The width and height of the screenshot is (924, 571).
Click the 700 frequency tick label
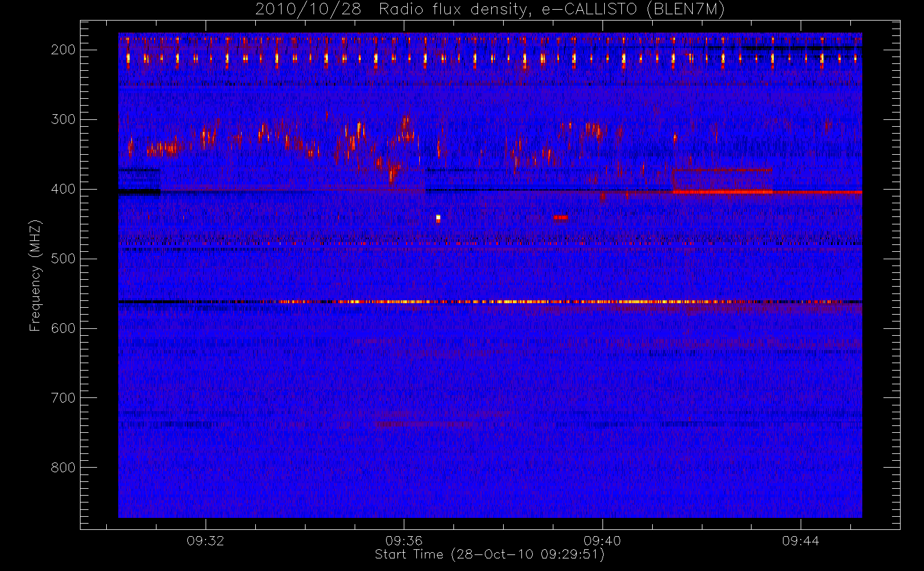click(63, 398)
